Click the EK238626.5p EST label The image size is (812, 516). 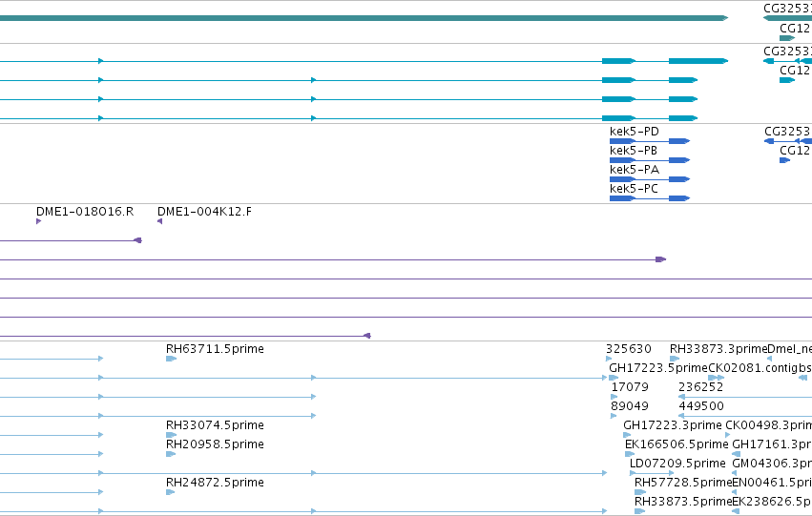coord(772,502)
